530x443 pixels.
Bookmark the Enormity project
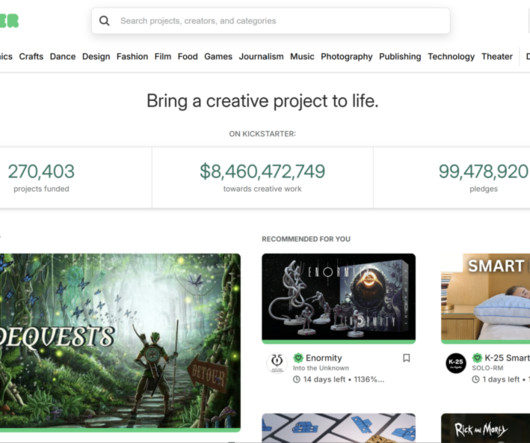(x=406, y=358)
